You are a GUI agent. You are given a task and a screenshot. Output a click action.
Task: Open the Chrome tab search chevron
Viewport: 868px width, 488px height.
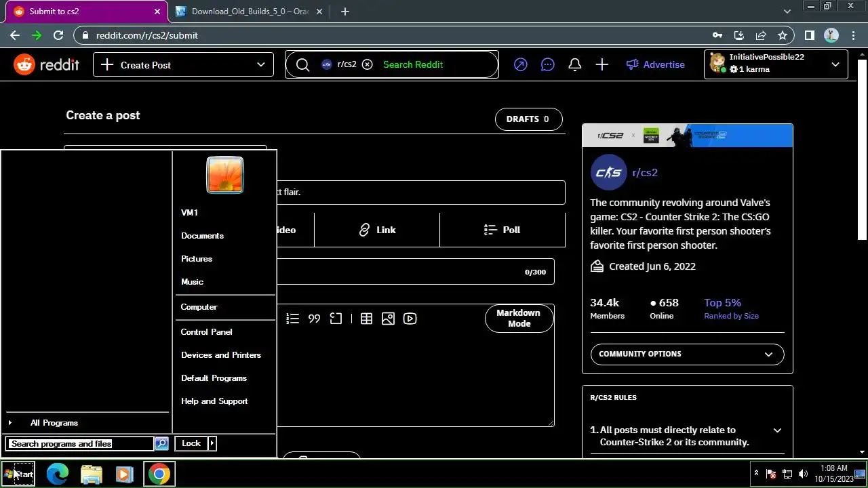pyautogui.click(x=787, y=12)
